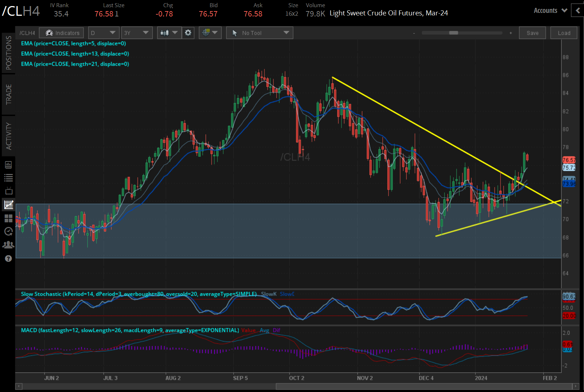This screenshot has height=392, width=584.
Task: Save the chart layout with Save button
Action: click(532, 33)
